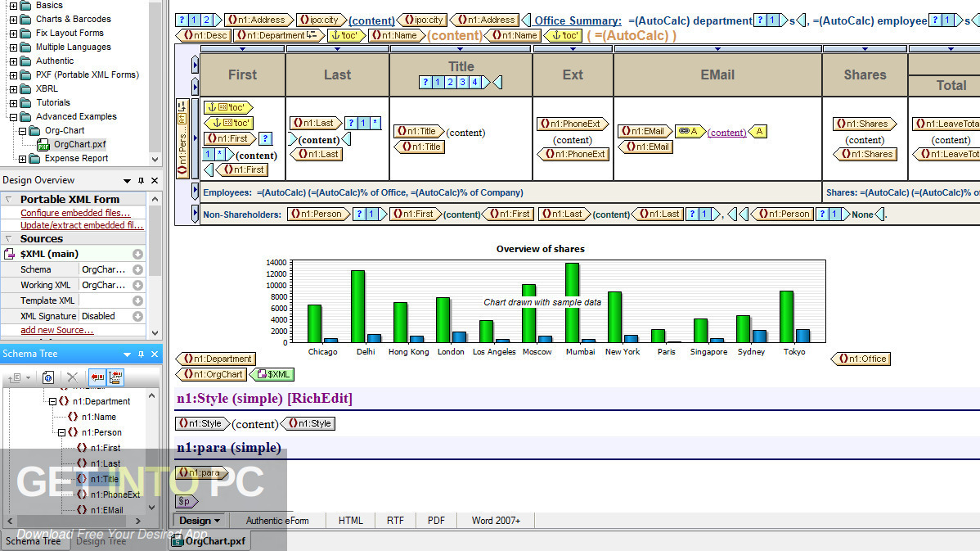Switch to the RTF preview tab
Image resolution: width=980 pixels, height=551 pixels.
[395, 521]
